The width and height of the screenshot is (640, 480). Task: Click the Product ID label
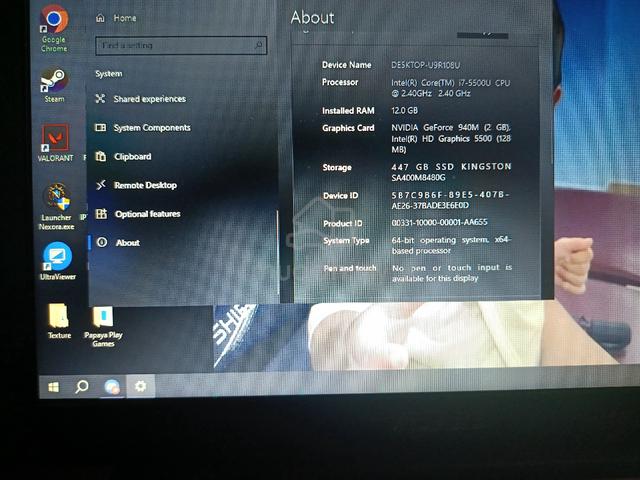click(343, 224)
